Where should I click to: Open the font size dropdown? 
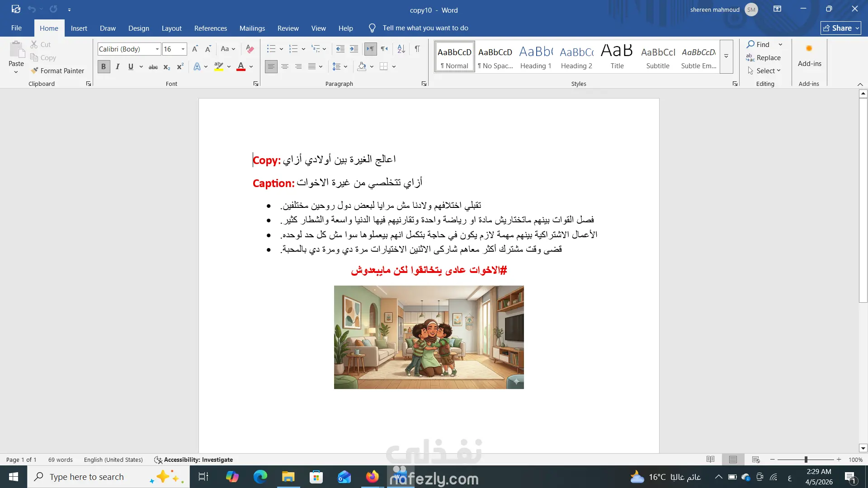click(183, 49)
